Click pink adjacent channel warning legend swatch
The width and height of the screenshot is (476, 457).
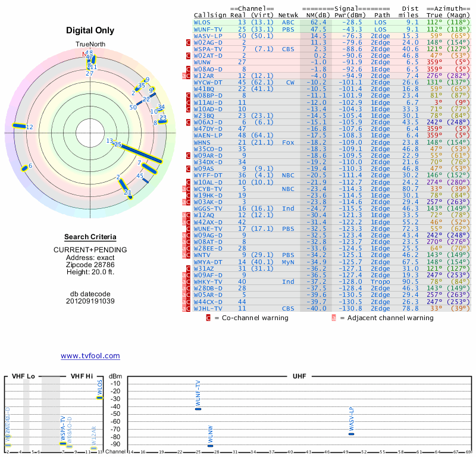point(334,318)
